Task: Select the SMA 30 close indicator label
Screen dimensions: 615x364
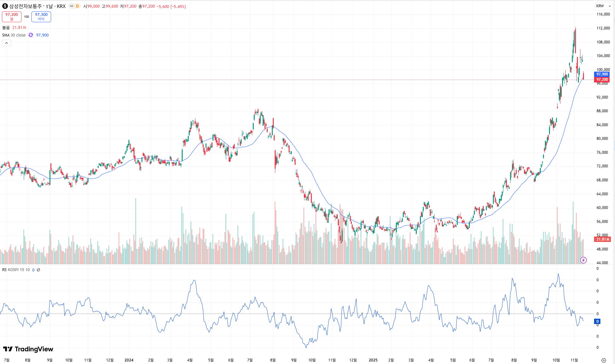Action: tap(14, 35)
